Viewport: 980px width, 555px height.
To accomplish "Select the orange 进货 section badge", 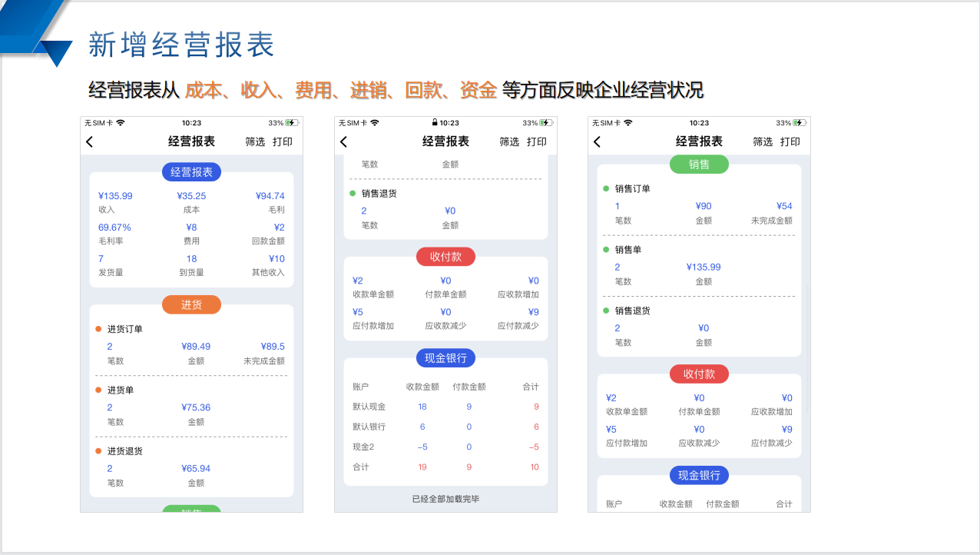I will 191,305.
